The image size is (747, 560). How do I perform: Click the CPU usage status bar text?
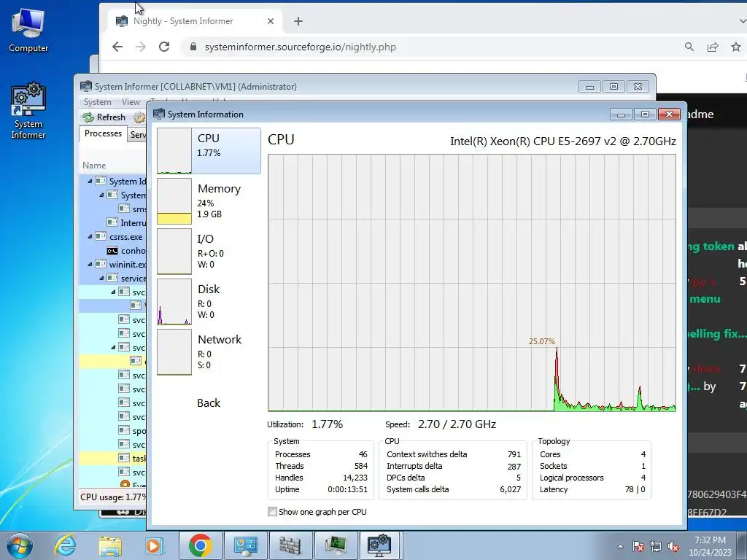[x=113, y=497]
